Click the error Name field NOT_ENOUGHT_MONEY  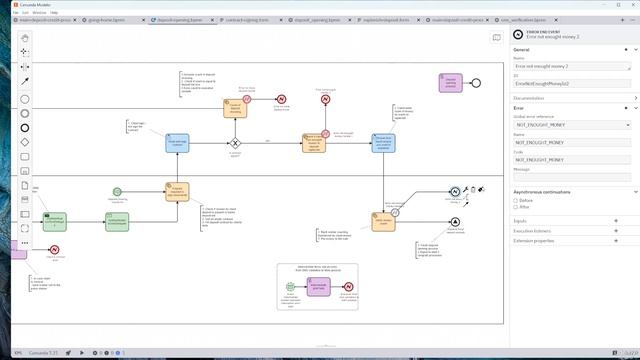point(572,142)
